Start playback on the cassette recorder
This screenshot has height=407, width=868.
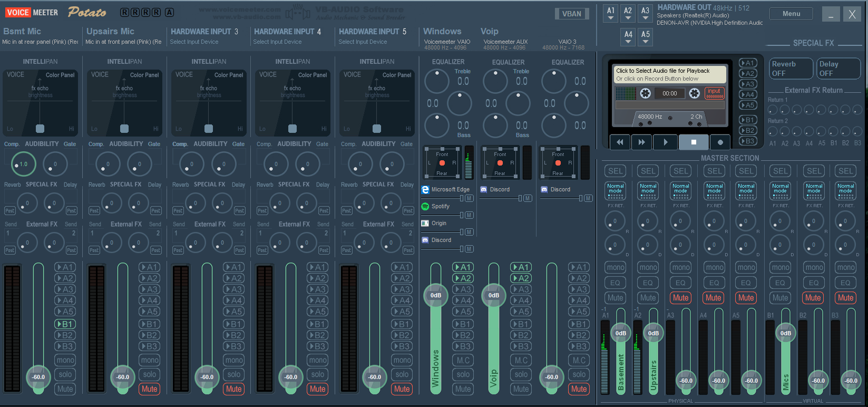click(x=665, y=142)
